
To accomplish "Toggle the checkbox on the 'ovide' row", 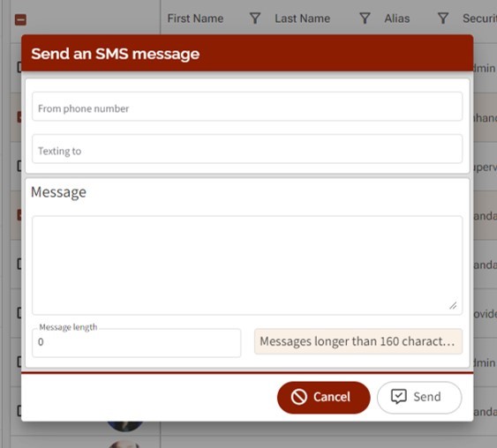I will coord(19,313).
